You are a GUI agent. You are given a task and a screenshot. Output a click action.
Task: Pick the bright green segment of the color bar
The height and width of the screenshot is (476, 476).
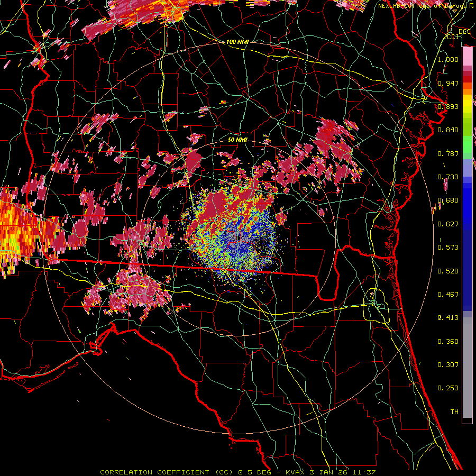(467, 144)
